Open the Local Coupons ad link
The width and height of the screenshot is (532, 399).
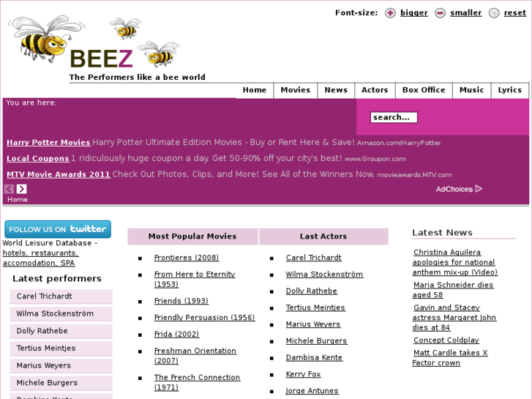click(38, 158)
